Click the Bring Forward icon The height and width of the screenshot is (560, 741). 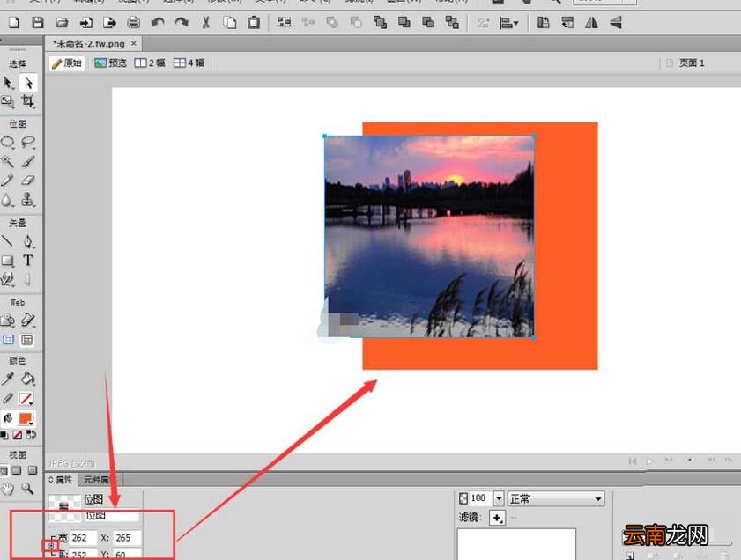click(x=404, y=23)
